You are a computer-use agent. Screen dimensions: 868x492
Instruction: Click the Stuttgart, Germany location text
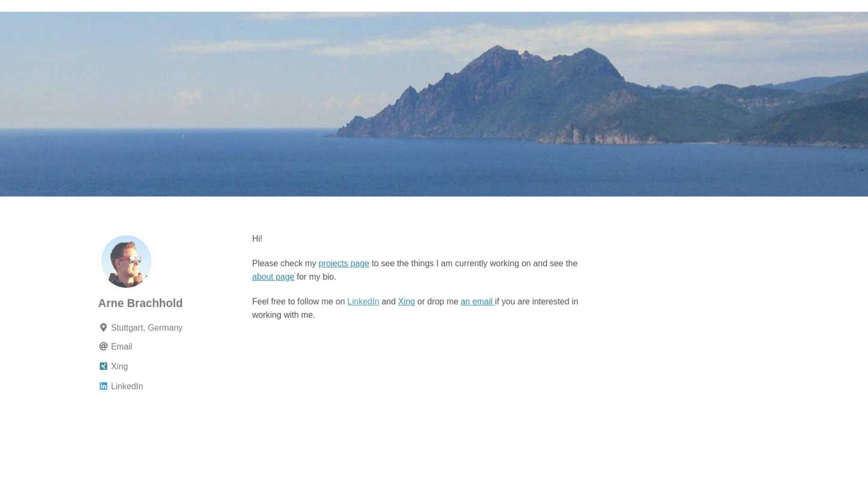[x=146, y=328]
